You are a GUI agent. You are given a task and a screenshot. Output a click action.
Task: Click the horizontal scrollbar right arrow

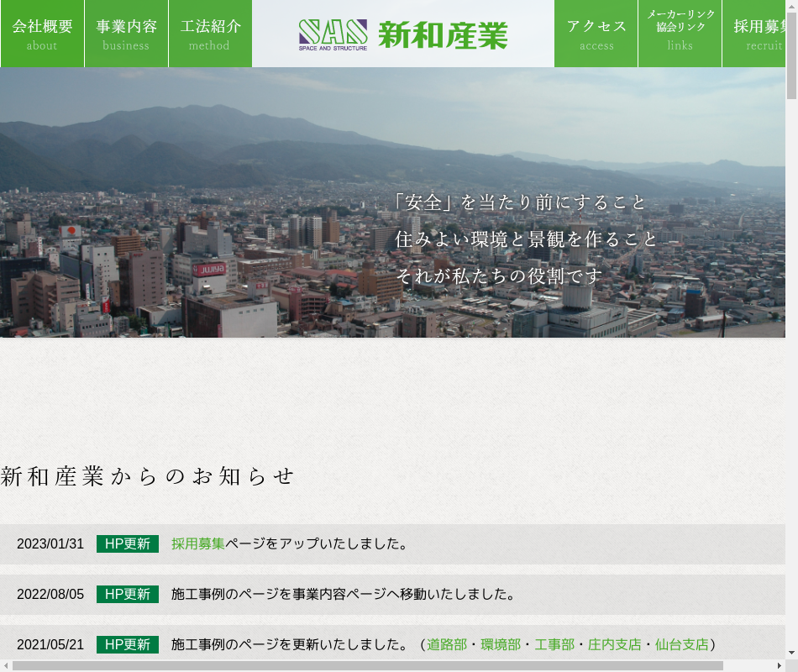pos(779,665)
